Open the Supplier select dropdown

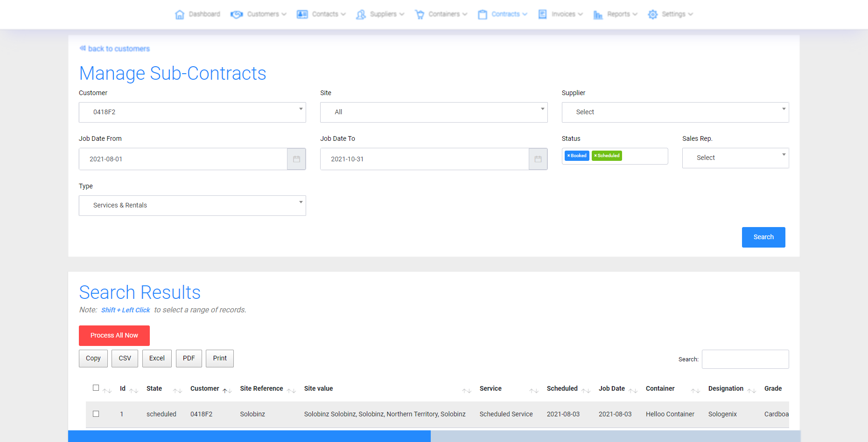[x=675, y=112]
